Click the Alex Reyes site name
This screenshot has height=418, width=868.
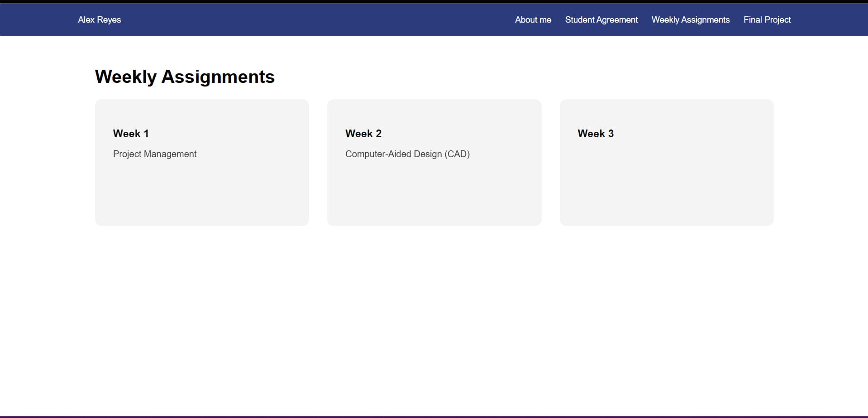[x=99, y=19]
